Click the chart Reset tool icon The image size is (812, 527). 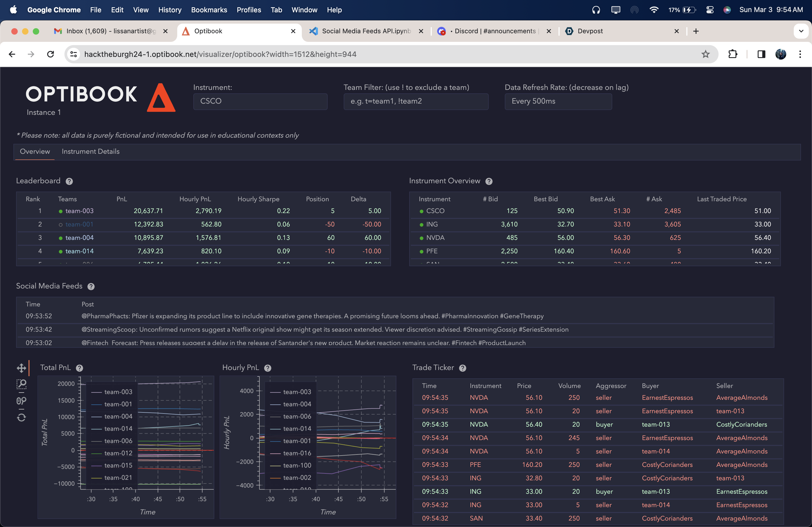[x=21, y=418]
